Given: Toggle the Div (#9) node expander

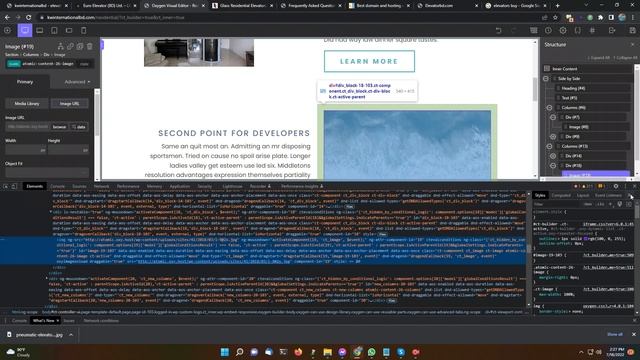Looking at the screenshot, I should click(553, 137).
